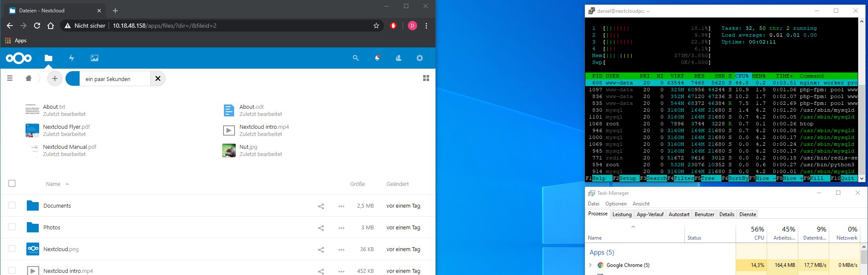Open the Chrome three-dot menu

point(426,26)
